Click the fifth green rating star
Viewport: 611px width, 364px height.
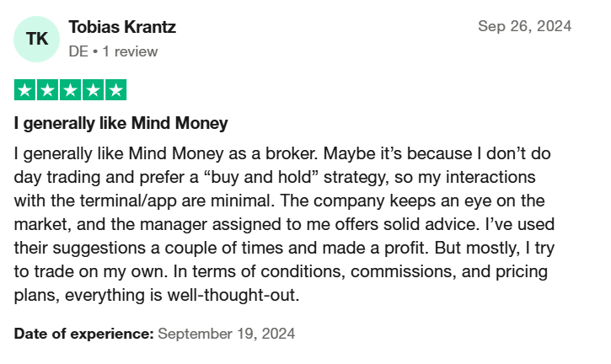tap(116, 89)
